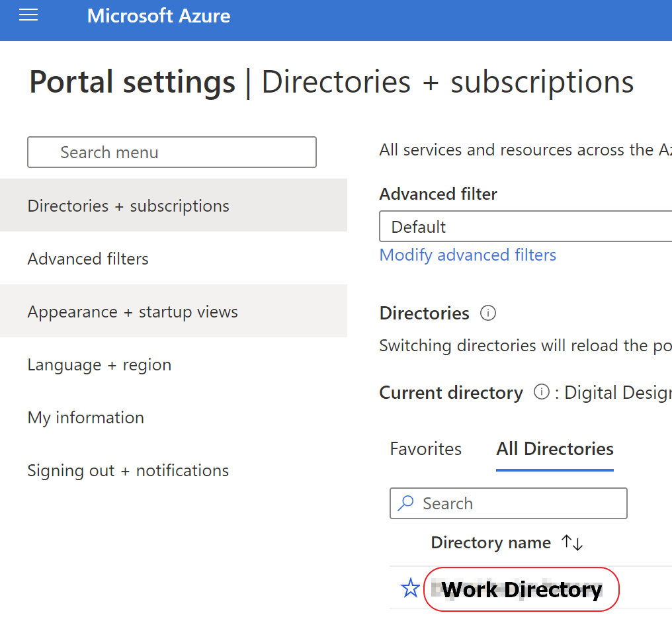
Task: Switch to the All Directories tab
Action: (554, 449)
